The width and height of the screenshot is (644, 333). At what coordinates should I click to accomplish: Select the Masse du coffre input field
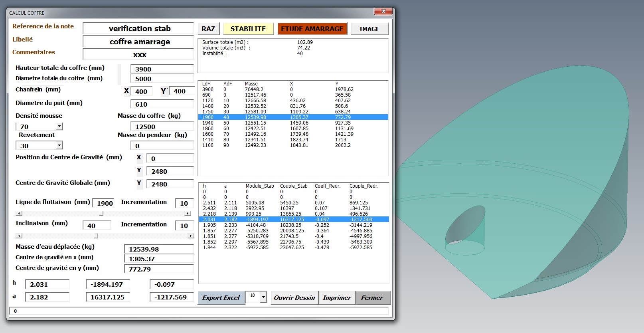pos(162,127)
